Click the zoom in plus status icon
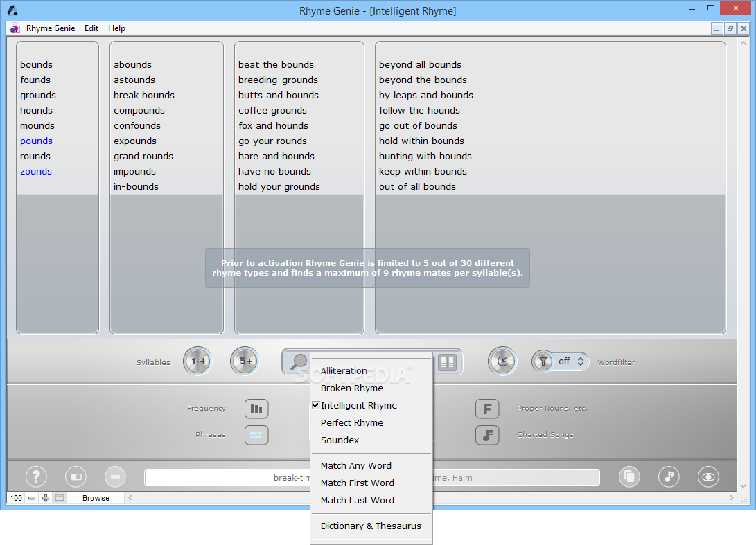 46,498
